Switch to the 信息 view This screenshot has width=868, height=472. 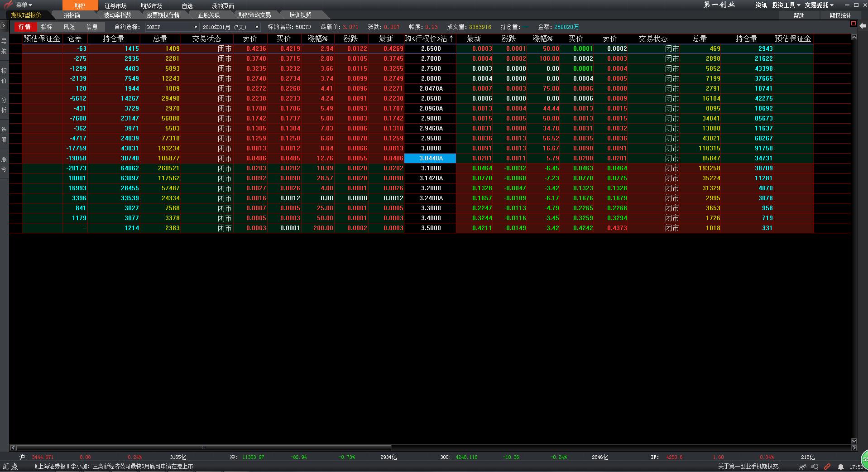(92, 27)
